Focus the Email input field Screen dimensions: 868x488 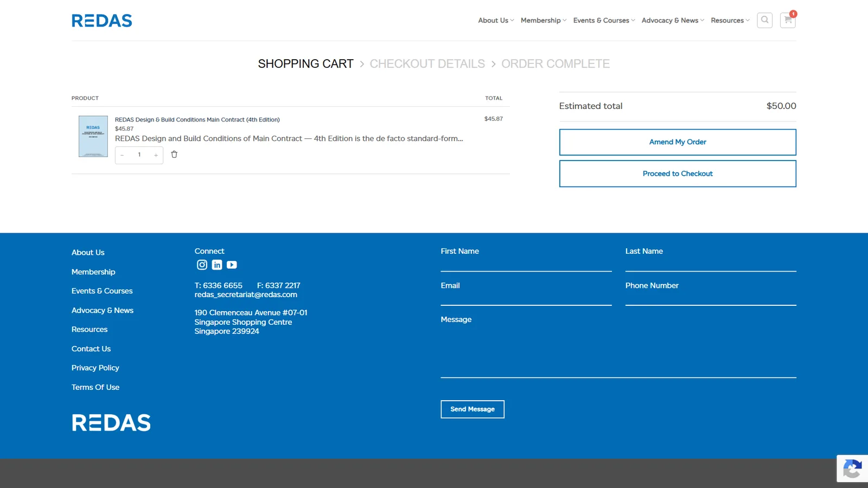click(526, 298)
